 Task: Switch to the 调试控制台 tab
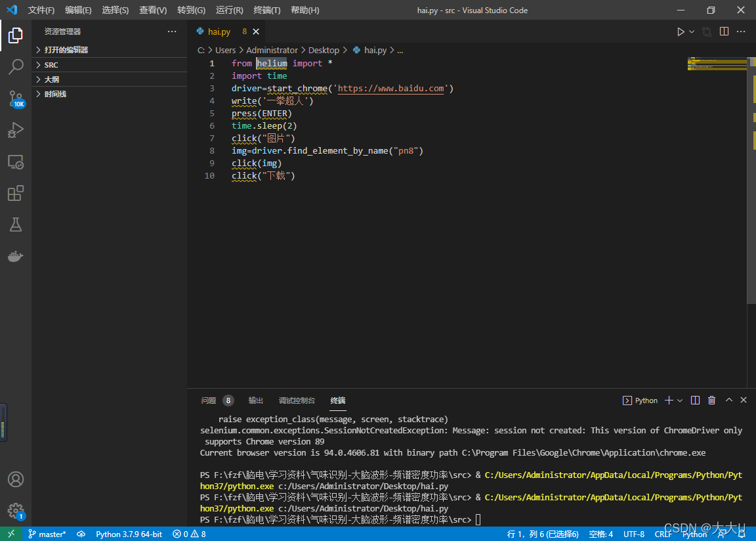coord(297,400)
